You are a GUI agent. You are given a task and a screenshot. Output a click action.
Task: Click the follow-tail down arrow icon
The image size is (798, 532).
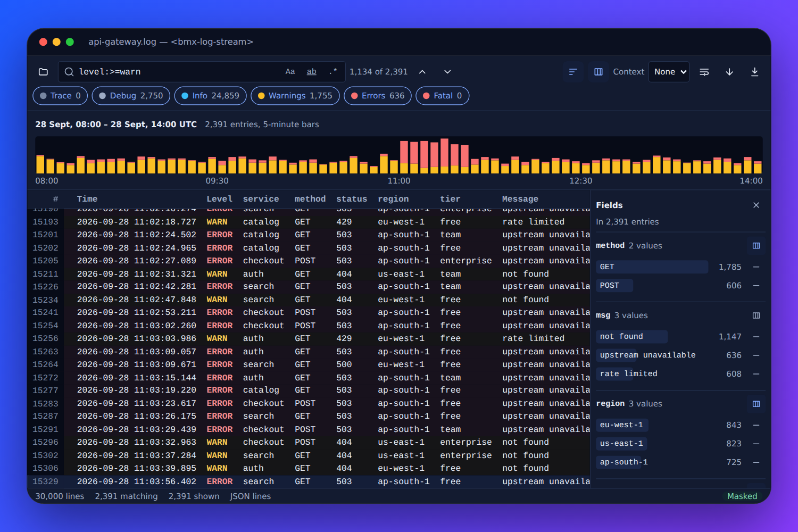(729, 72)
